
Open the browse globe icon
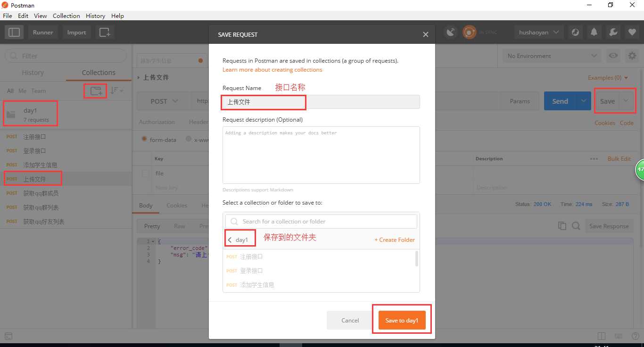coord(575,33)
